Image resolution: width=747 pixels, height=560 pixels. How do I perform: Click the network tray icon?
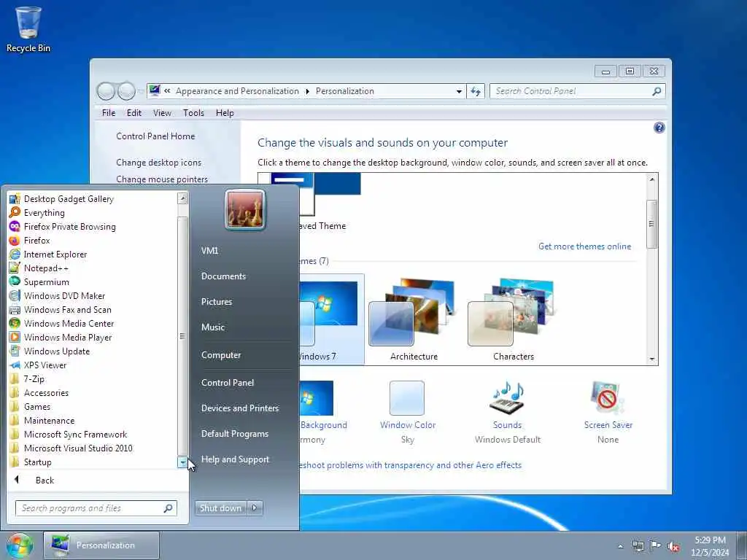[x=638, y=546]
